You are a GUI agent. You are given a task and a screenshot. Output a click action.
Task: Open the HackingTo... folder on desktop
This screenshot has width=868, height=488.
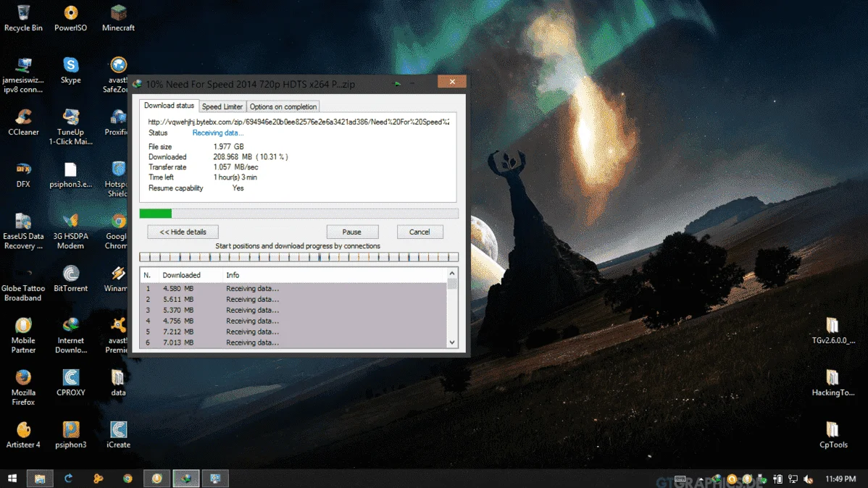tap(832, 383)
